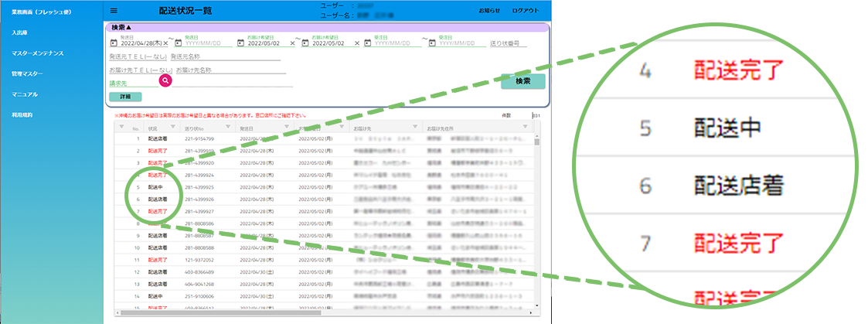Select row with 送り状No 121-9372052
The height and width of the screenshot is (324, 868).
(x=325, y=259)
